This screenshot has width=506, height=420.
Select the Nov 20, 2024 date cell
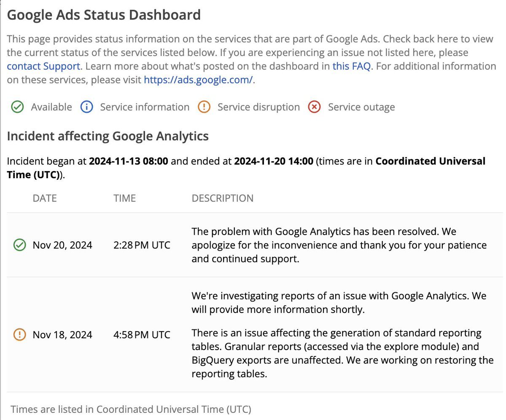pyautogui.click(x=62, y=245)
